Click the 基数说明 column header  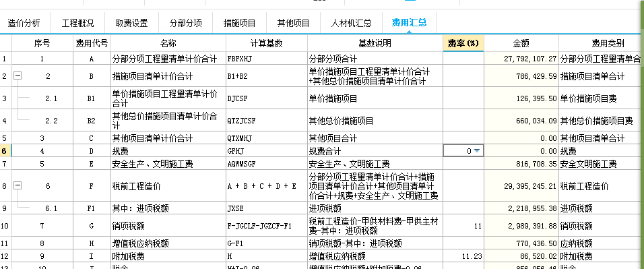[x=375, y=43]
